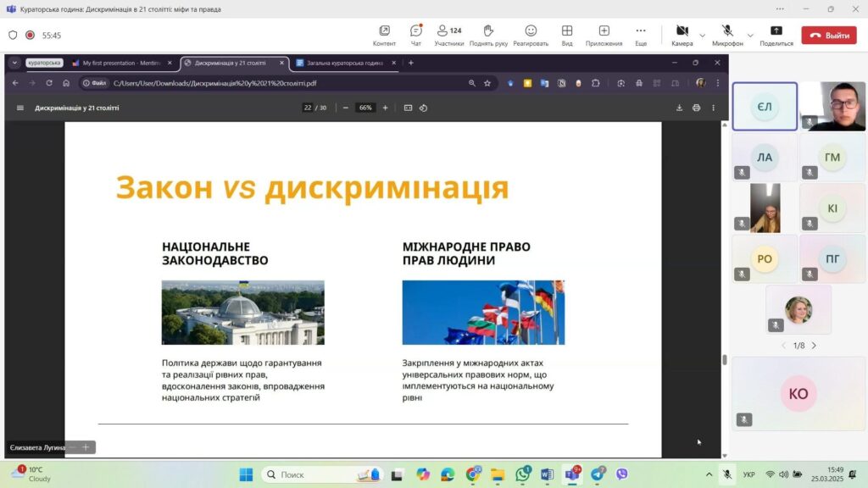Open the Вид layout options
868x488 pixels.
click(566, 35)
